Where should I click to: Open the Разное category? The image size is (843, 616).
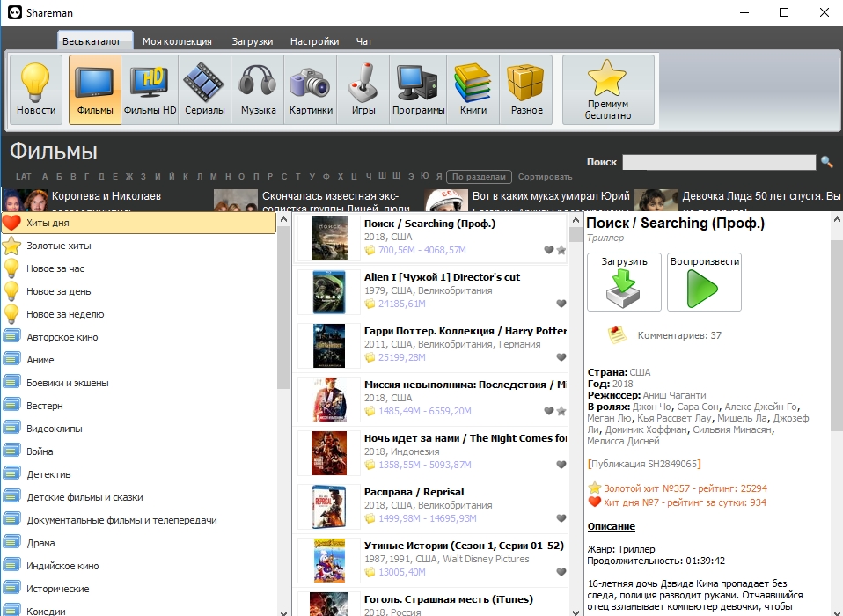[x=526, y=89]
